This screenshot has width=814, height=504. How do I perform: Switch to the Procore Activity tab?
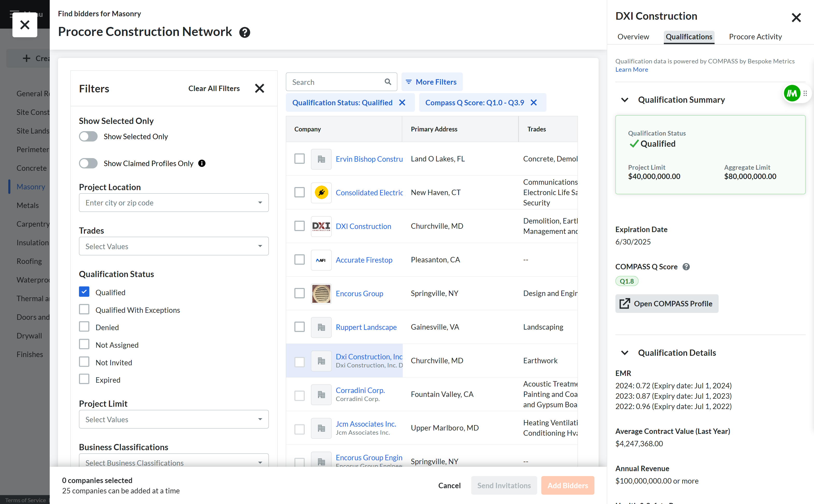pos(755,37)
